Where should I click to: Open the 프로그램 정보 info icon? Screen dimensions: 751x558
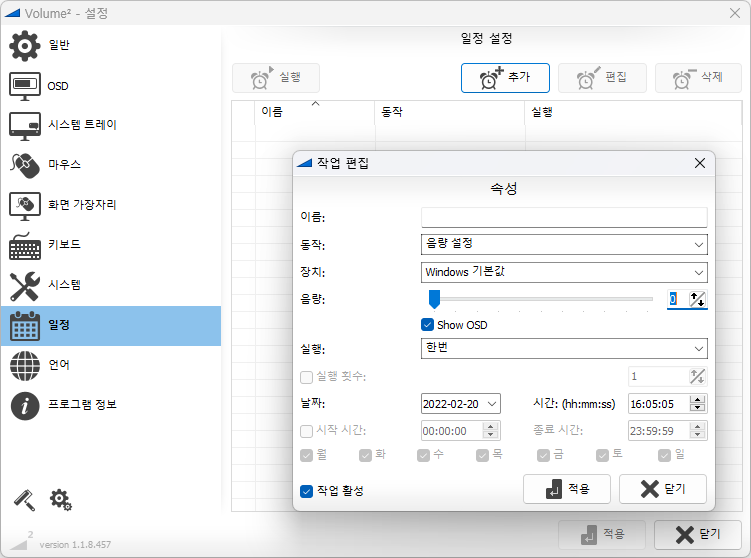tap(24, 406)
